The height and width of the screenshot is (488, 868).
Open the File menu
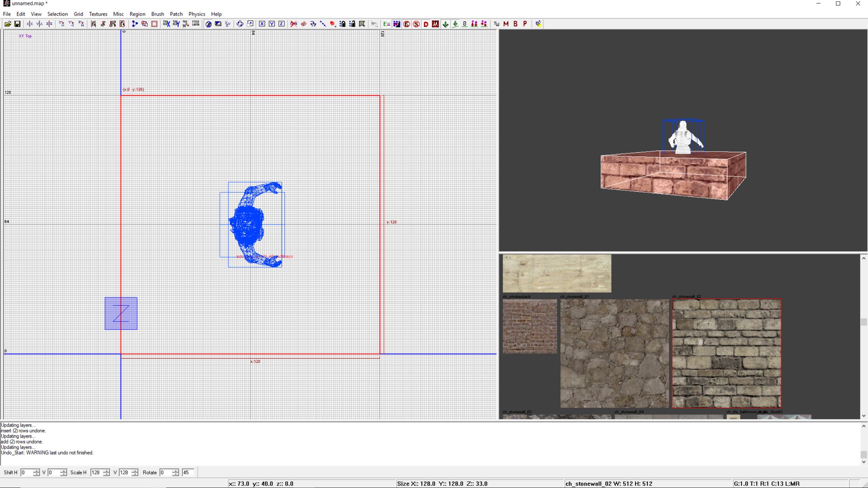[7, 14]
